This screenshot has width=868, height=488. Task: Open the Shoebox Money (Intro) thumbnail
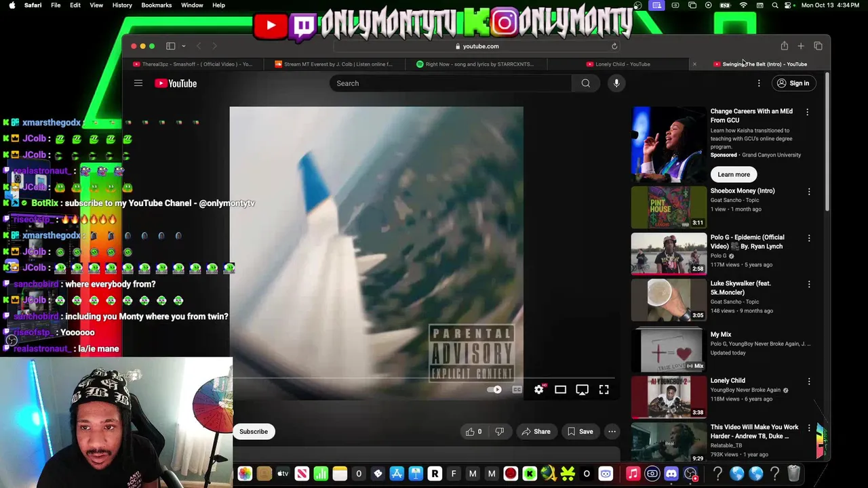(x=669, y=207)
